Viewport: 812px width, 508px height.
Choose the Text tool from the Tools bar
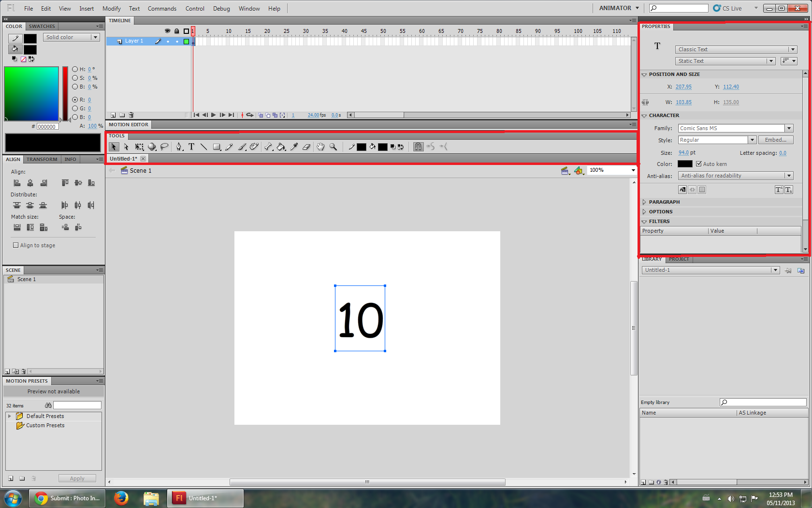click(191, 147)
